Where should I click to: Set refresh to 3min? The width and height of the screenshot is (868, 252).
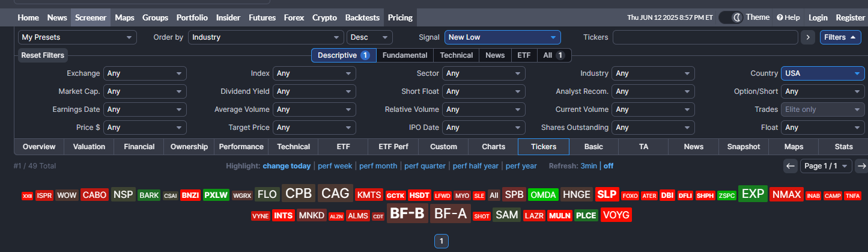589,166
